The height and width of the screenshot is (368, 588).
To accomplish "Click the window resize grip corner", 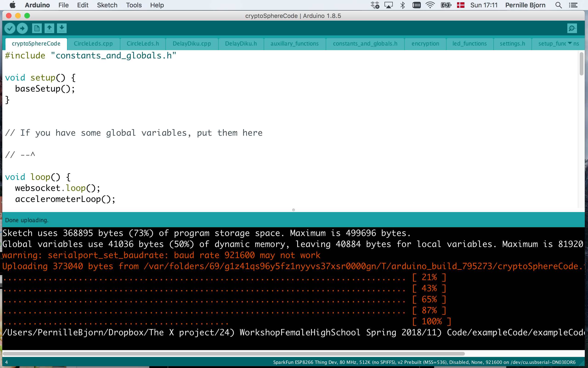I will (x=582, y=363).
